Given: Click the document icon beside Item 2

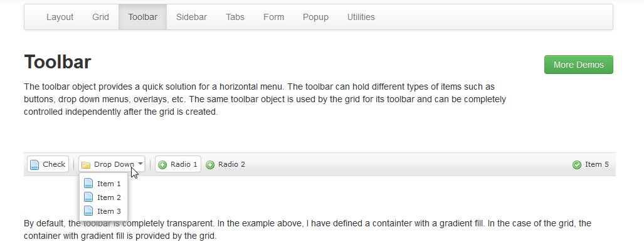Looking at the screenshot, I should pos(88,197).
